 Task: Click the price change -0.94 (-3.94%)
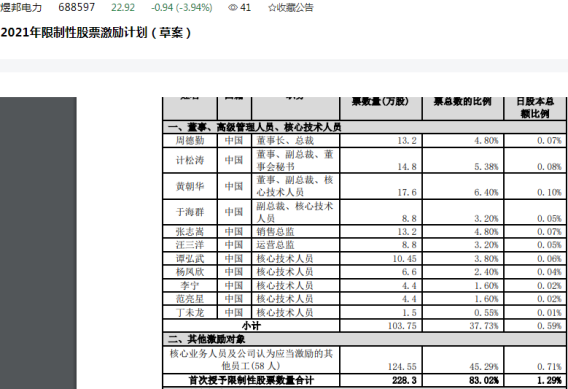point(181,8)
